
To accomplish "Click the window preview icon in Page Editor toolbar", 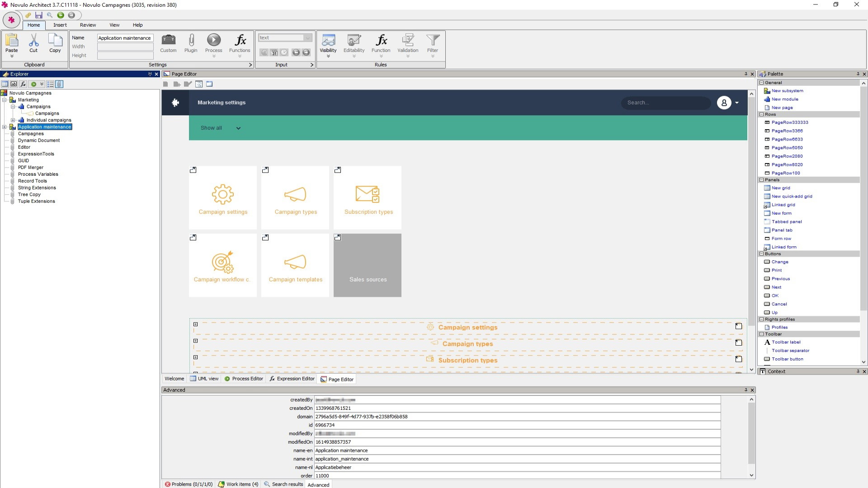I will click(x=209, y=84).
